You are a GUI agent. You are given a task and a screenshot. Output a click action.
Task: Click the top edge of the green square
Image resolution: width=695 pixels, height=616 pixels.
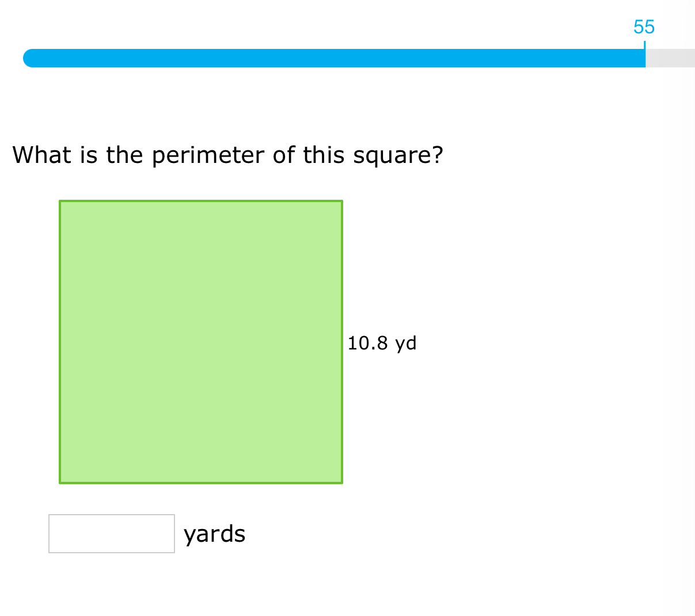(201, 201)
